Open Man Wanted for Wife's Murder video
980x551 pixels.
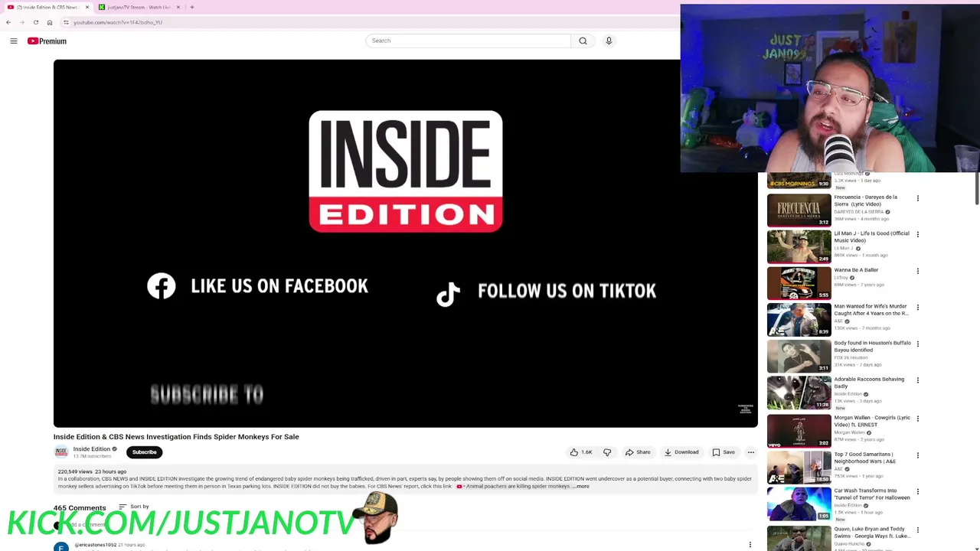coord(871,310)
